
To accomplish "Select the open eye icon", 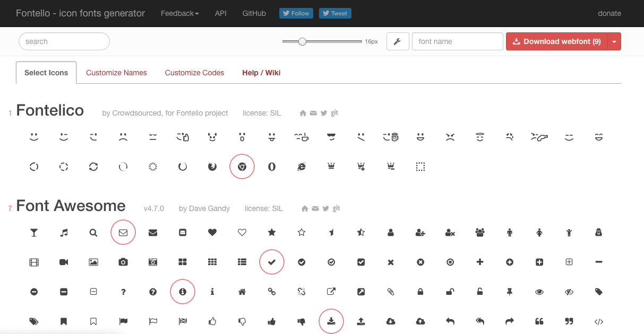I will 539,292.
